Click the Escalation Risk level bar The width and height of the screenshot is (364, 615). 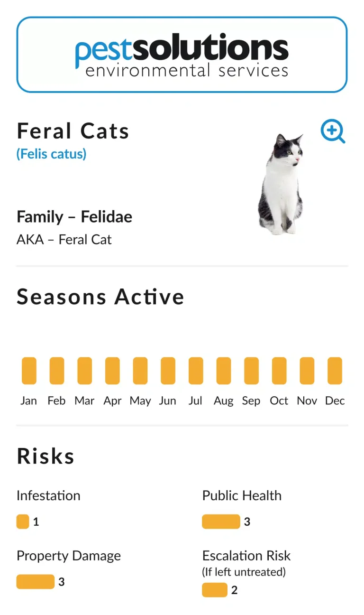[x=215, y=590]
